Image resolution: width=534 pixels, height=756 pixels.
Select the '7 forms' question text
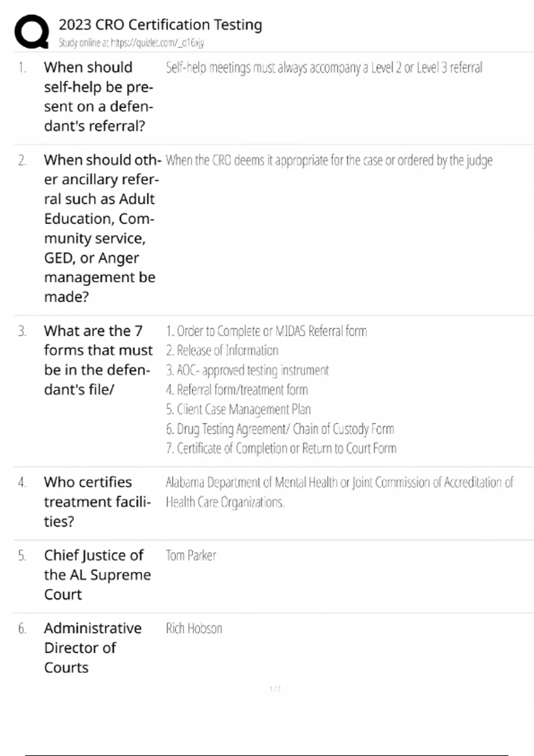coord(98,360)
